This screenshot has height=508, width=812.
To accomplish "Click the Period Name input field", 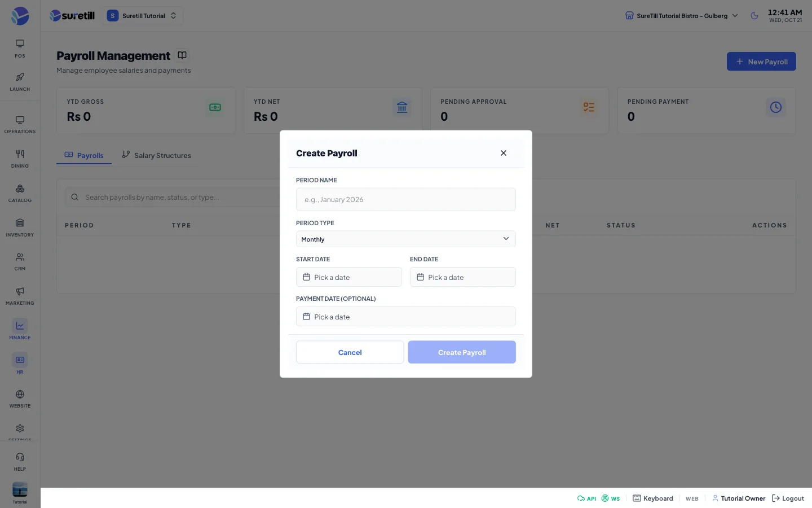I will (406, 199).
